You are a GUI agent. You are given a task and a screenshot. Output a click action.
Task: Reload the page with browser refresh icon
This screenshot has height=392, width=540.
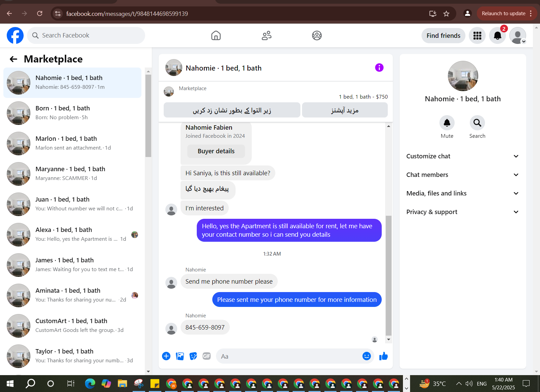click(x=40, y=14)
